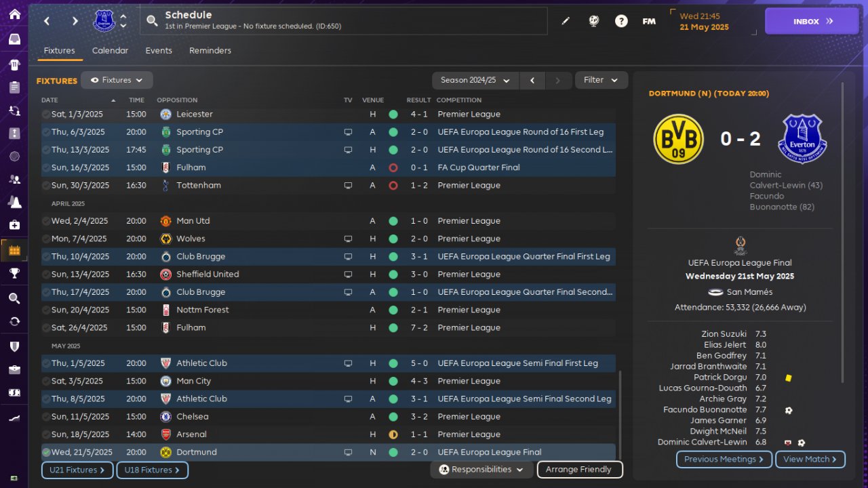Image resolution: width=868 pixels, height=488 pixels.
Task: Open the Scouting magnifier icon in the sidebar
Action: (x=14, y=298)
